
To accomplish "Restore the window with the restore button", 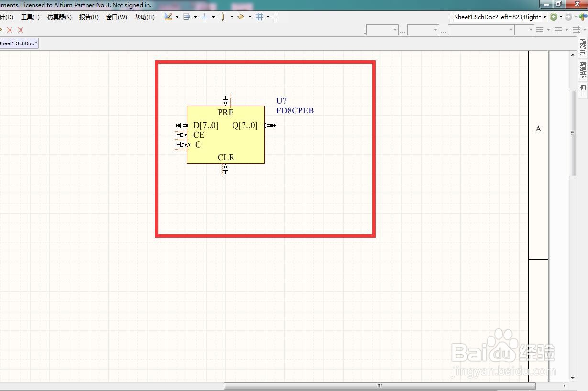I will [559, 4].
